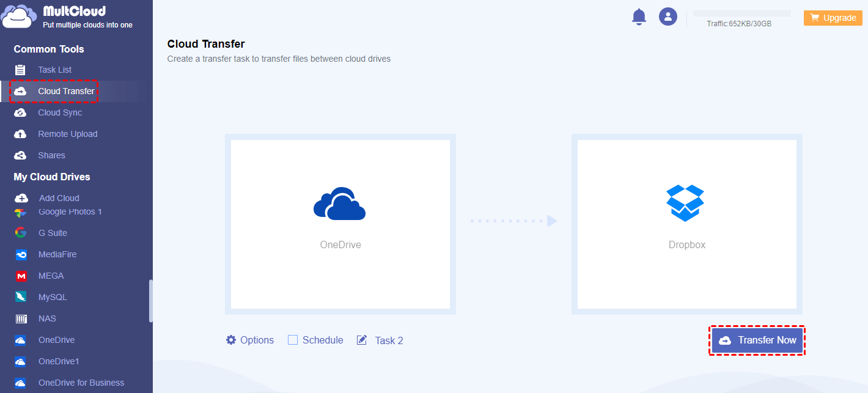The image size is (868, 393).
Task: Click the 'Create a transfer task' description
Action: [279, 59]
